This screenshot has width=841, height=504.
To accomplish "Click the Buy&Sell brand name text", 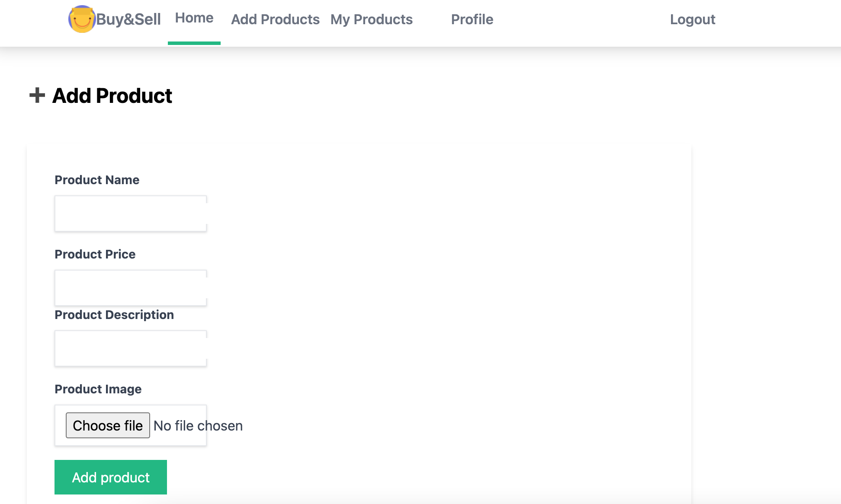I will 128,19.
